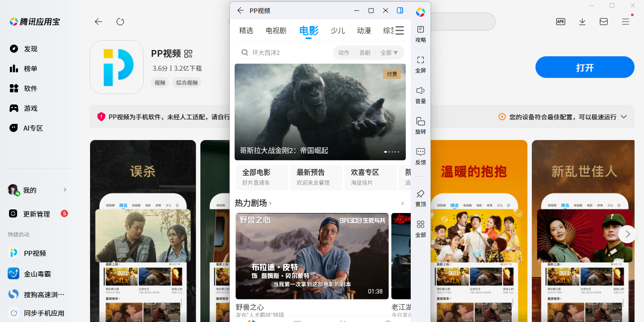Open the messages envelope icon

pos(604,21)
